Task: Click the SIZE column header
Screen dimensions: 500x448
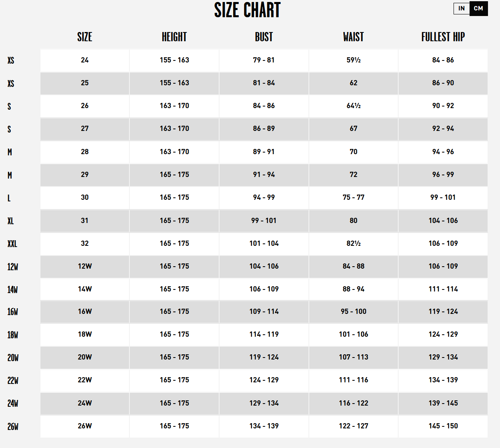Action: [85, 37]
